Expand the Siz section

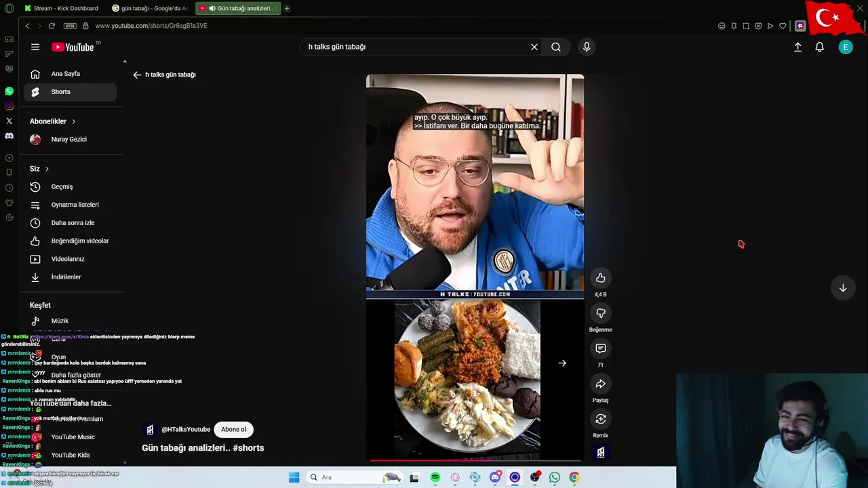[x=39, y=169]
